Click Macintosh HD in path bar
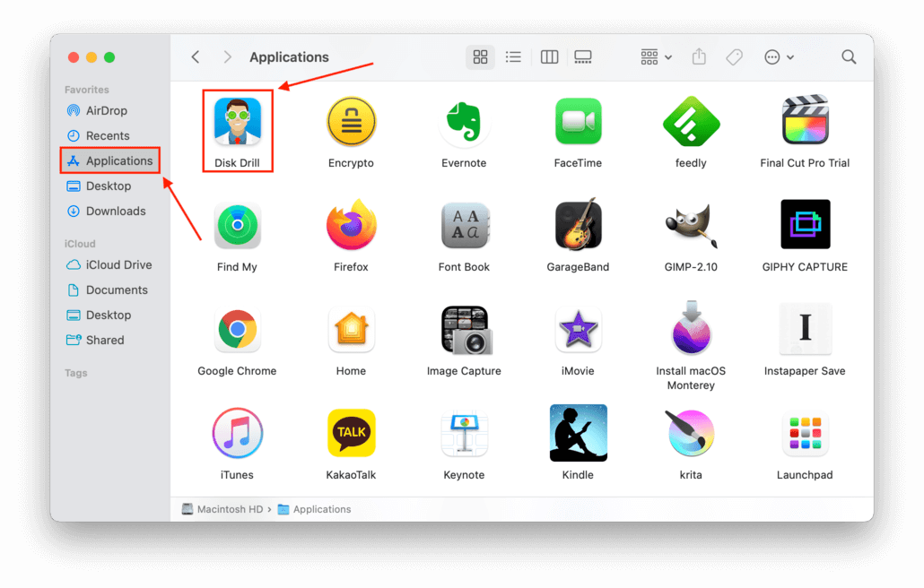The width and height of the screenshot is (924, 588). [x=222, y=509]
